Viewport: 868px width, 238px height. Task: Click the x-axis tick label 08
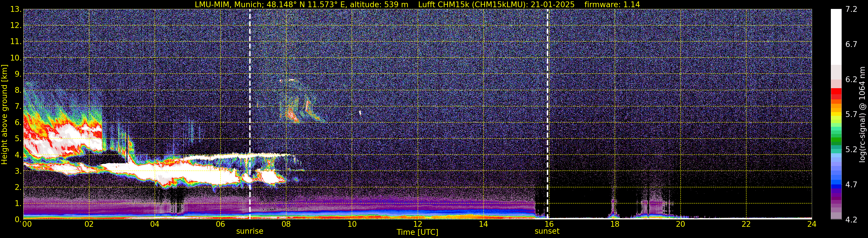286,224
